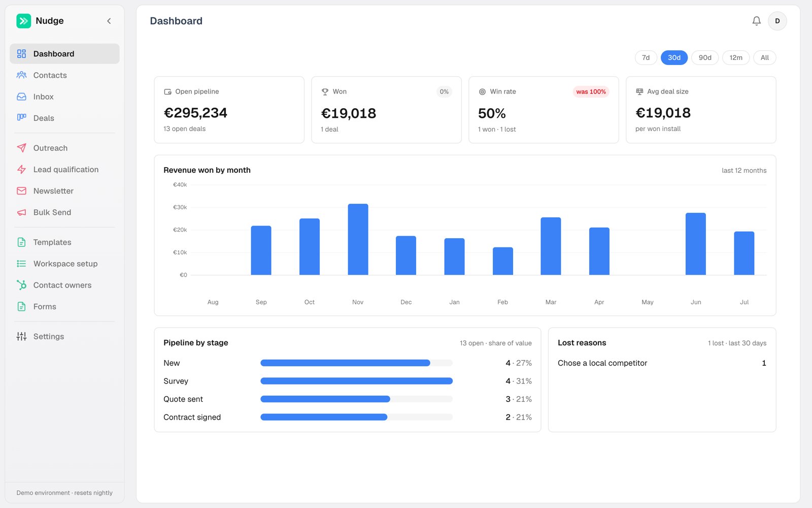
Task: Click the Outreach paper plane icon
Action: 21,148
